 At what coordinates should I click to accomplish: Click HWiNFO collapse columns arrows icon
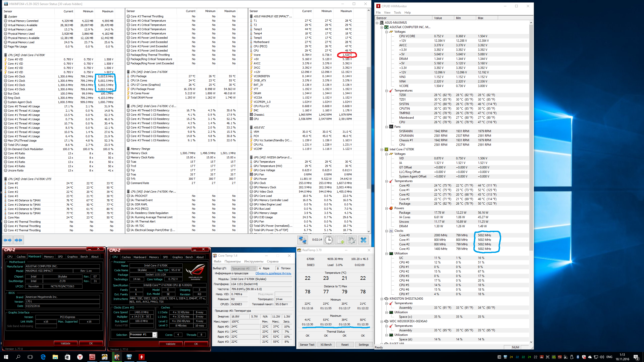point(18,240)
